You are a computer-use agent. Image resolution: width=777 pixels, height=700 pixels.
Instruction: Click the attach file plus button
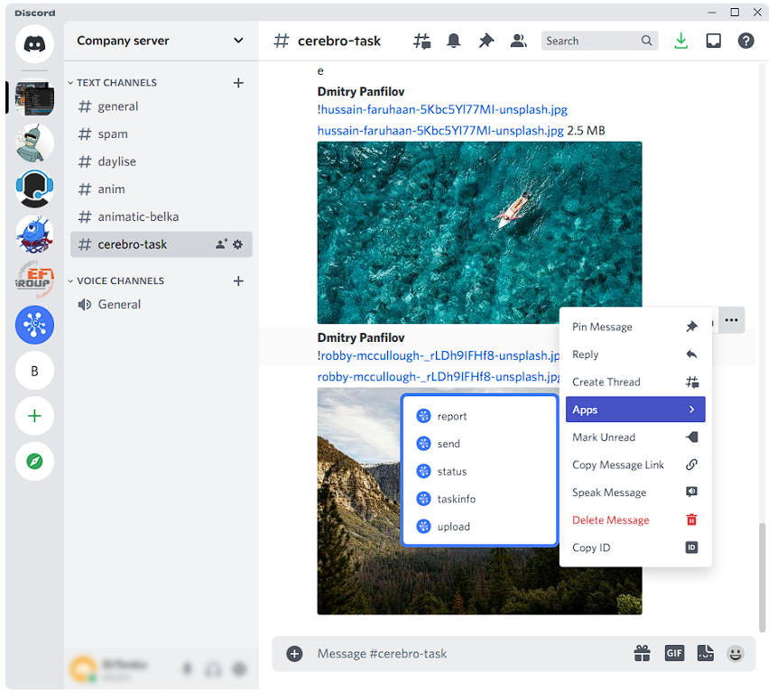coord(294,654)
